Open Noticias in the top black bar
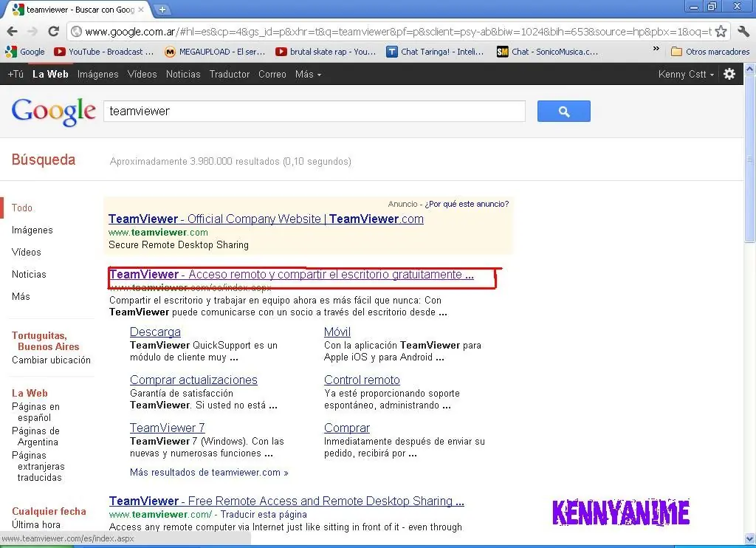The height and width of the screenshot is (548, 756). [x=183, y=75]
